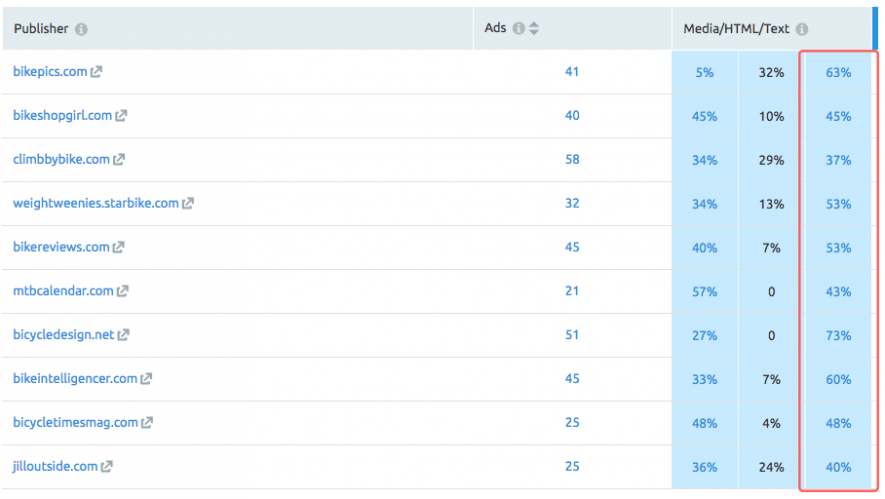
Task: Open external link icon for mtbcalendar.com
Action: pyautogui.click(x=122, y=291)
